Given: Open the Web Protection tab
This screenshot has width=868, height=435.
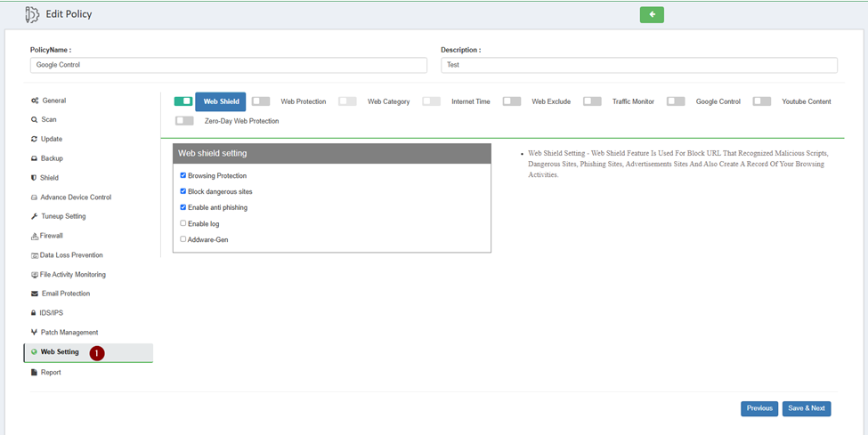Looking at the screenshot, I should point(304,101).
